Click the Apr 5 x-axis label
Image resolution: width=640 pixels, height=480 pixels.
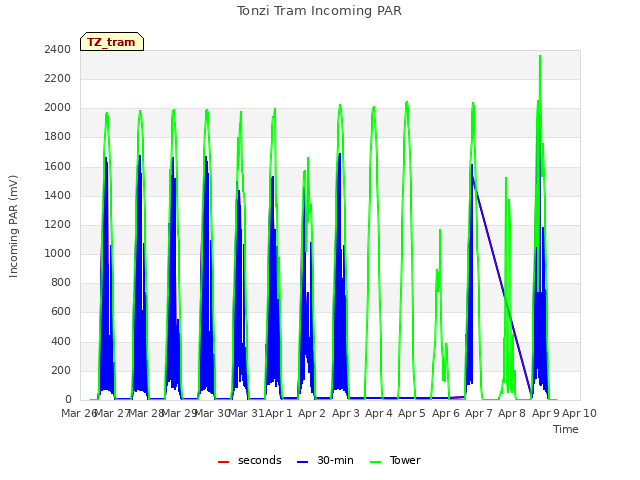click(x=412, y=413)
